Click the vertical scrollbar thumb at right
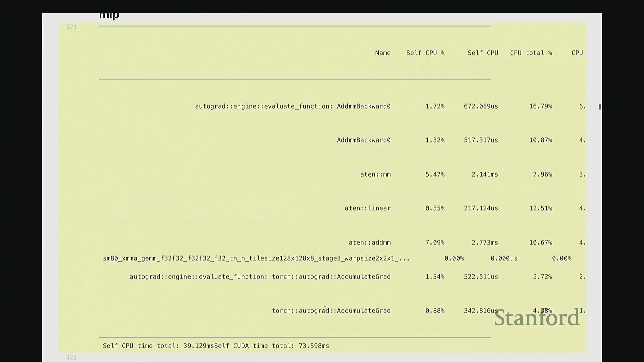Viewport: 644px width, 362px height. coord(600,107)
